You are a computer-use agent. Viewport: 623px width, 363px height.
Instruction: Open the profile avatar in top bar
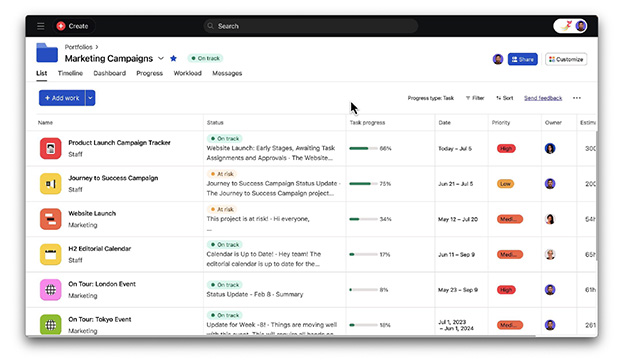(x=580, y=26)
